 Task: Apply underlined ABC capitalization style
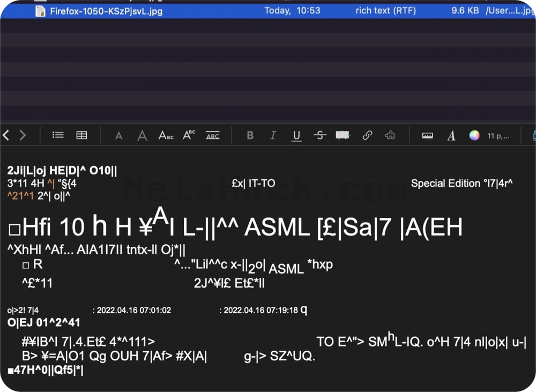click(213, 135)
